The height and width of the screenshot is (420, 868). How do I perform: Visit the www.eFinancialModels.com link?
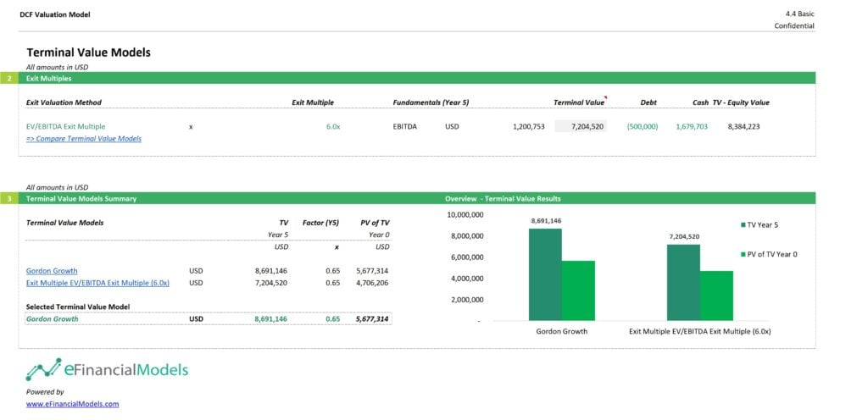pyautogui.click(x=73, y=404)
